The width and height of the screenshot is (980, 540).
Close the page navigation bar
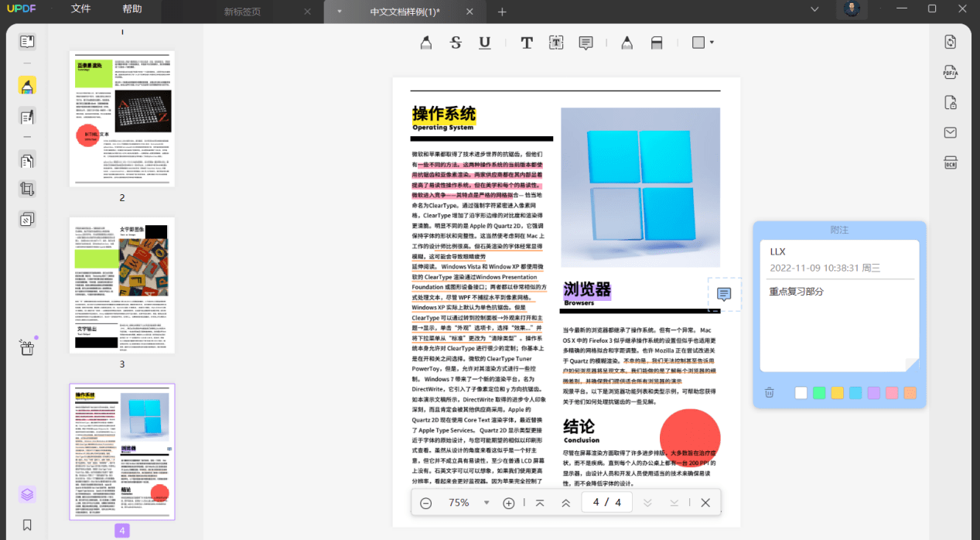click(705, 503)
